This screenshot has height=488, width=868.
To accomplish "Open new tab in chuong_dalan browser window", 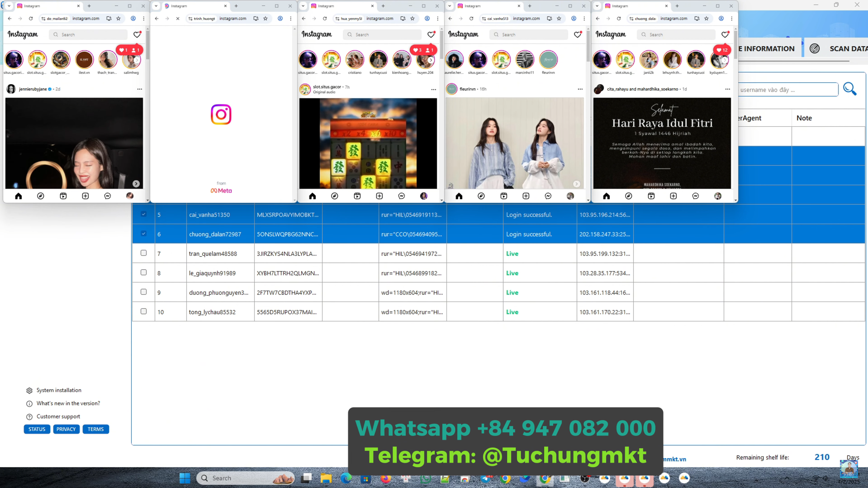I will pos(677,6).
